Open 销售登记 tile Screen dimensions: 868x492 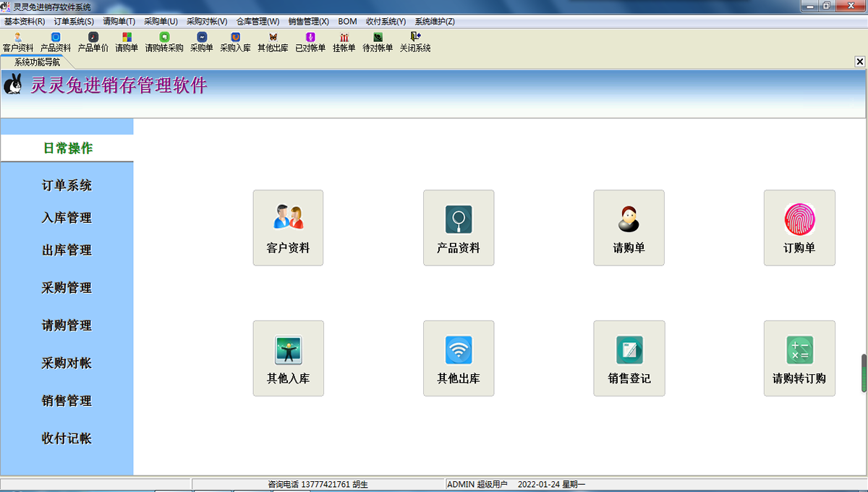pos(629,358)
